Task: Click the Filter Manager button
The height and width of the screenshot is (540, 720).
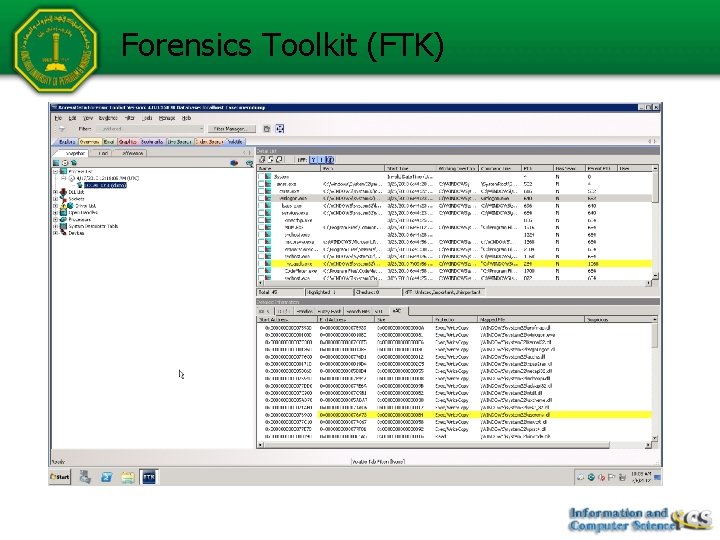Action: pos(231,129)
